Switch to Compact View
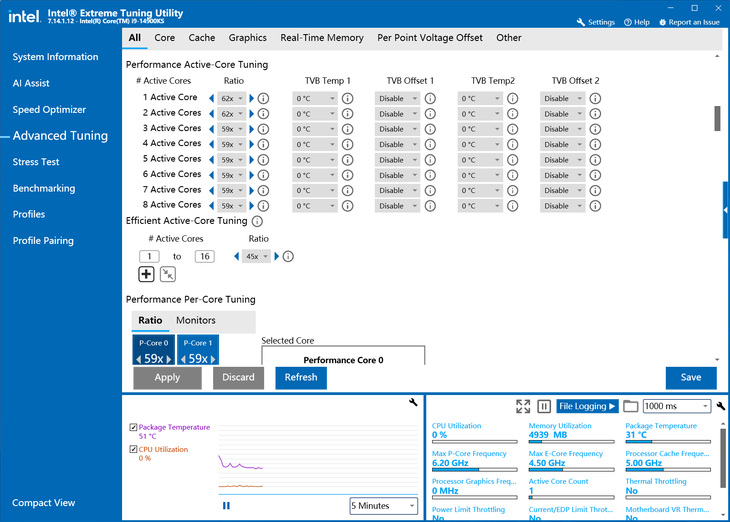This screenshot has width=730, height=522. (x=43, y=503)
